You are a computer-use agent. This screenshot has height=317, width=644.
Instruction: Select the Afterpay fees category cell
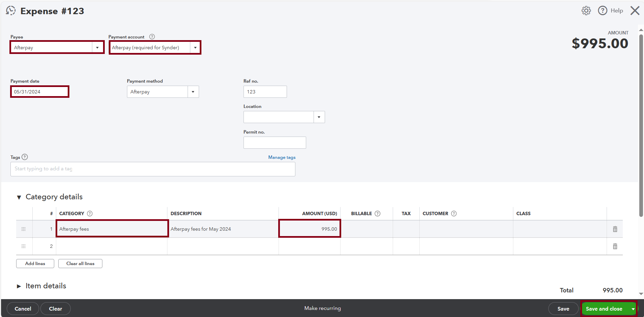(112, 229)
